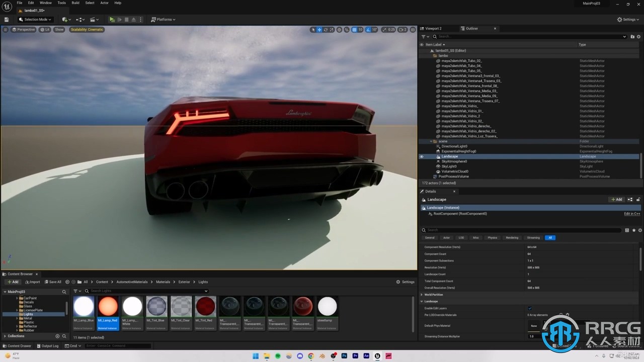This screenshot has width=644, height=362.
Task: Activate the Scale gizmo tool
Action: pos(332,30)
